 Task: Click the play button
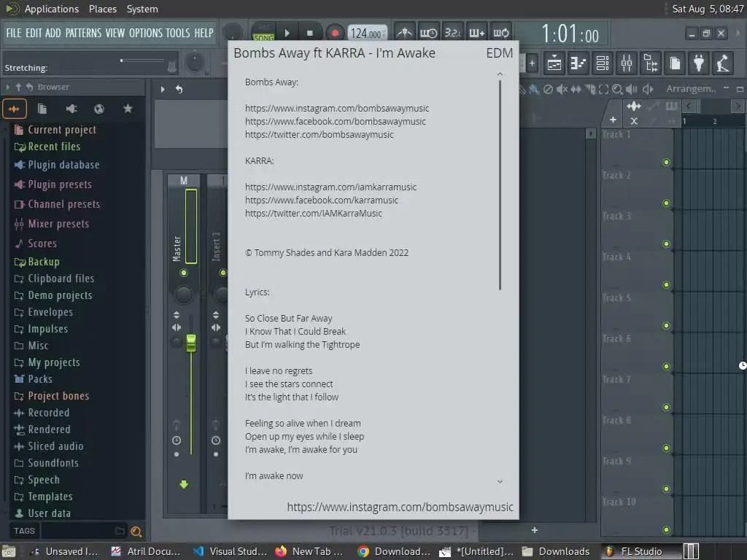pyautogui.click(x=287, y=33)
